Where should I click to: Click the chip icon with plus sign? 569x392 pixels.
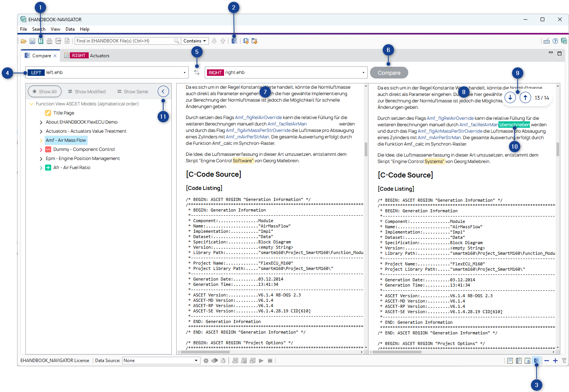(x=246, y=41)
